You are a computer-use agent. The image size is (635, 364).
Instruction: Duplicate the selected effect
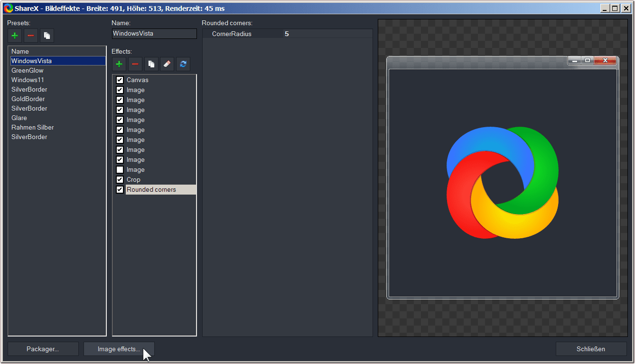151,64
